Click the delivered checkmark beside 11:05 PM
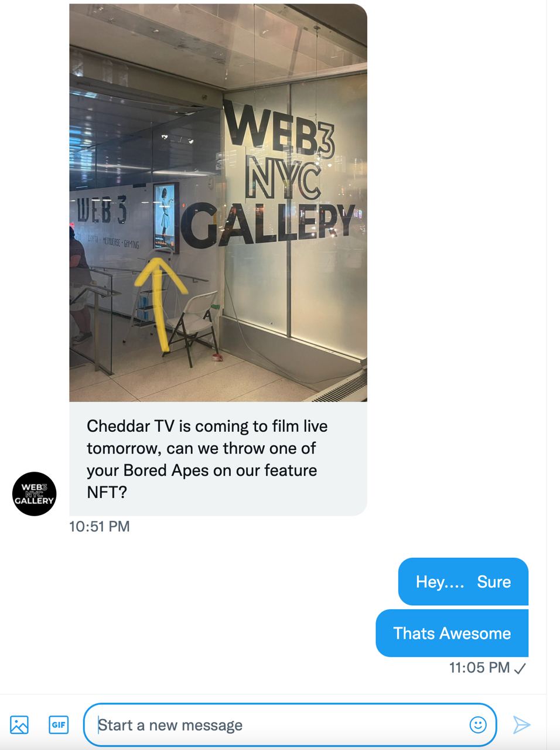Image resolution: width=560 pixels, height=750 pixels. pyautogui.click(x=520, y=668)
